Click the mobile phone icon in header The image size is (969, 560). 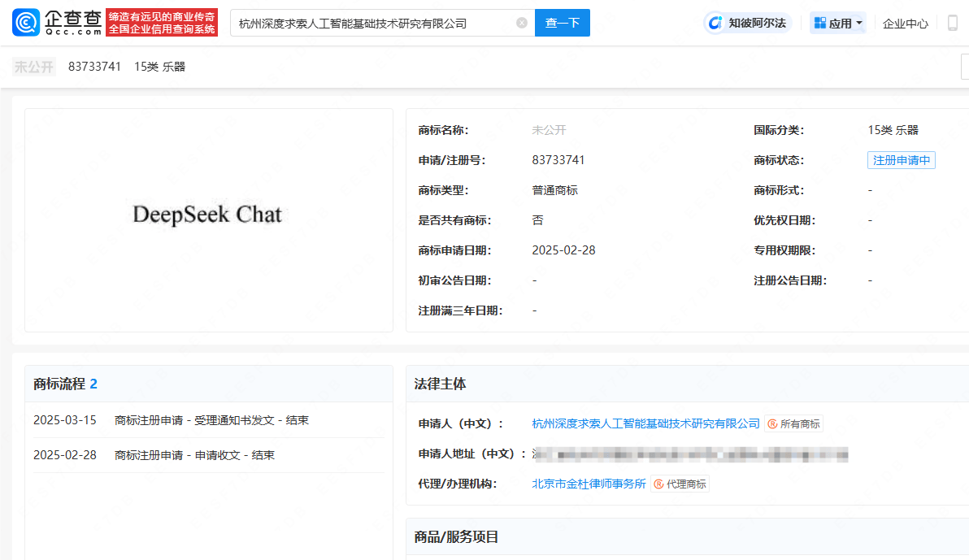pyautogui.click(x=952, y=23)
